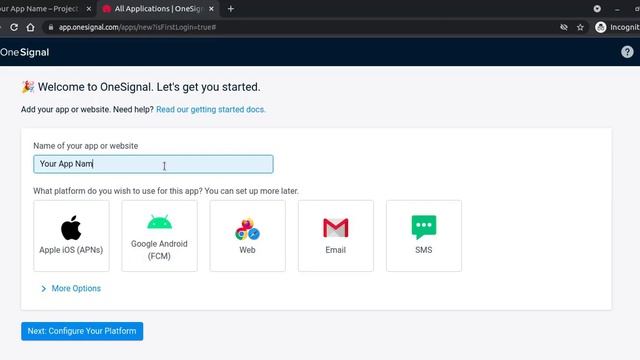The width and height of the screenshot is (640, 360).
Task: Select the Email platform card
Action: tap(336, 236)
